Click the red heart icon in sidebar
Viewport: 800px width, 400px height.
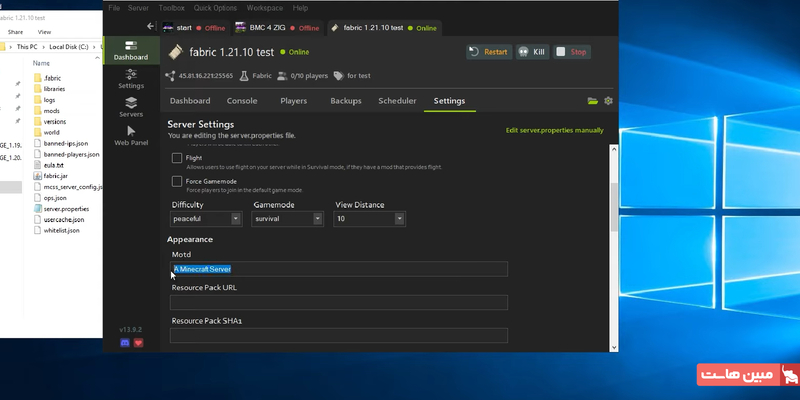pos(139,343)
